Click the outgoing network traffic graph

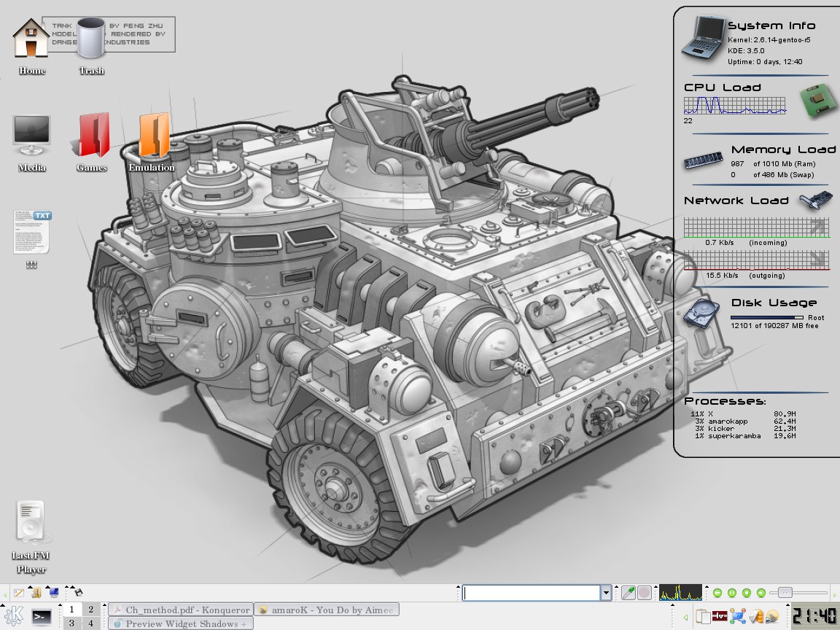[756, 260]
